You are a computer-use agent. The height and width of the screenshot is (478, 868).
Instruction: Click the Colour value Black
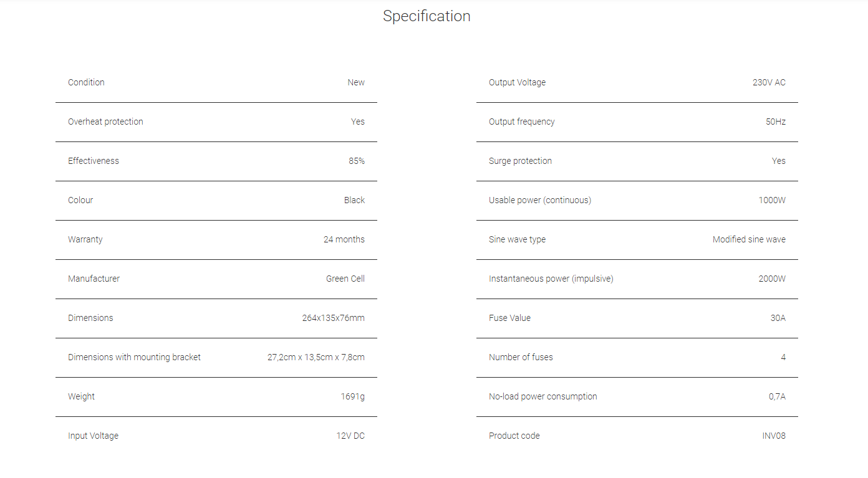click(354, 200)
